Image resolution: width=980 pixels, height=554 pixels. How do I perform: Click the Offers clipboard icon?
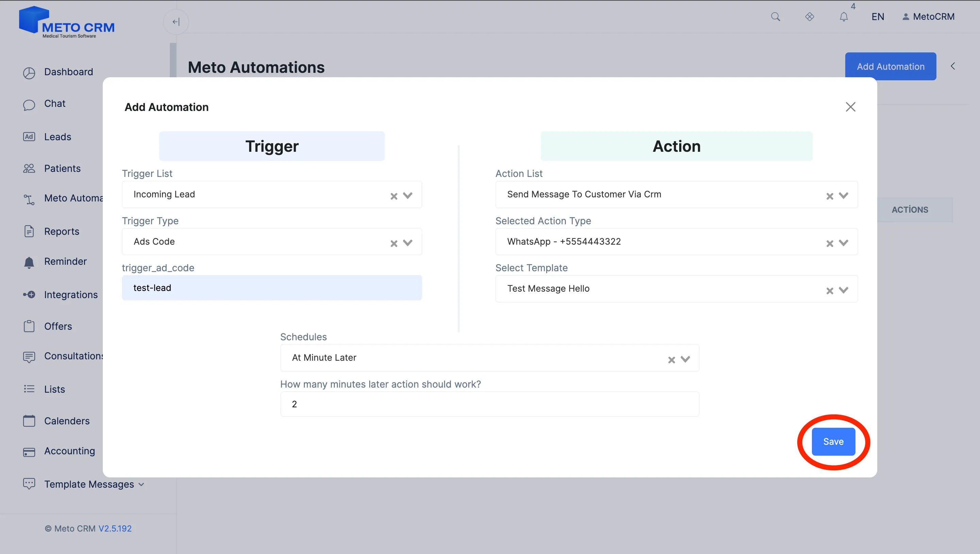(29, 326)
